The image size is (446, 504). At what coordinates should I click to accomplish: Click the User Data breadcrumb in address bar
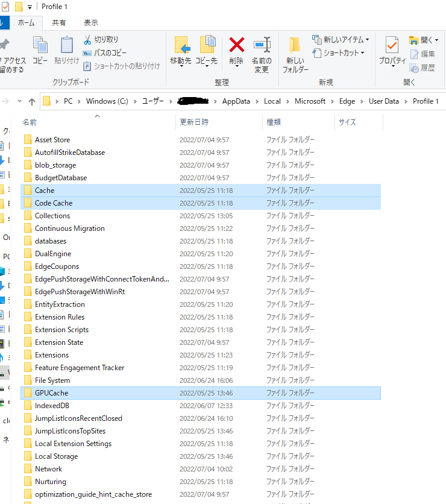pyautogui.click(x=383, y=101)
